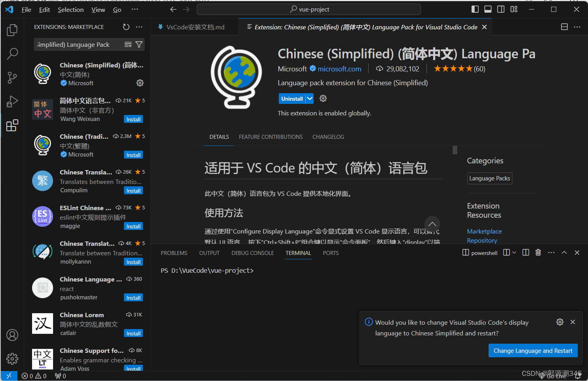Close the Extension Chinese Simplified tab

484,27
